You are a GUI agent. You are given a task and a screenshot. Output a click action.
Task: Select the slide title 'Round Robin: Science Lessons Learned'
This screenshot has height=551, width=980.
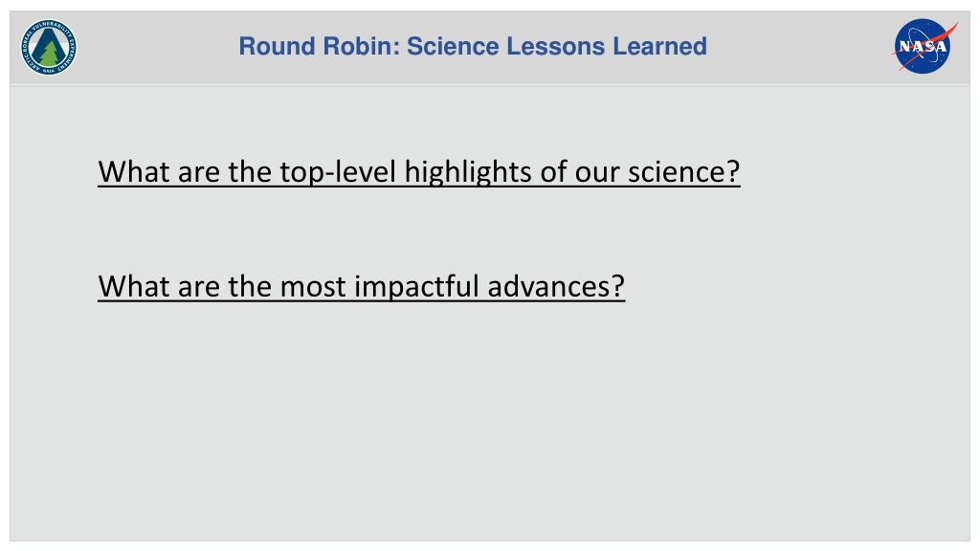[473, 46]
